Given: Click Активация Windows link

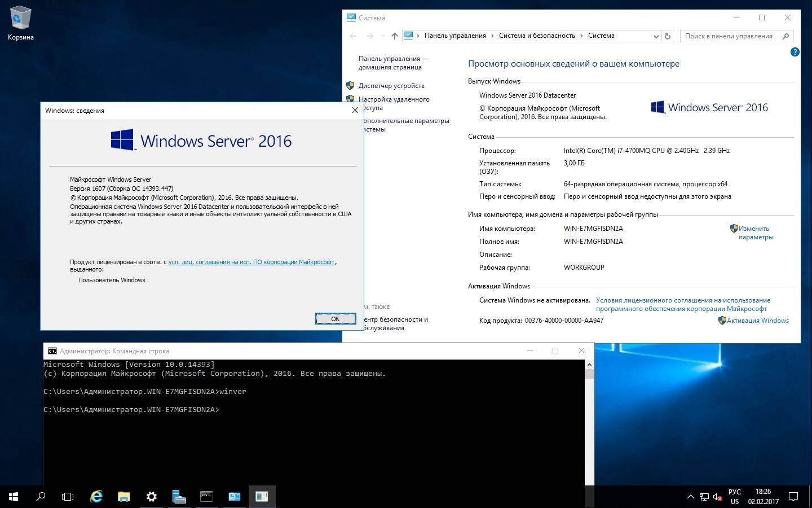Looking at the screenshot, I should coord(757,321).
